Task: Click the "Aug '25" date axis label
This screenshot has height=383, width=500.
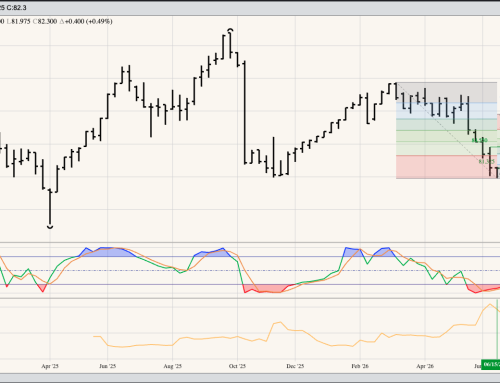Action: click(173, 366)
